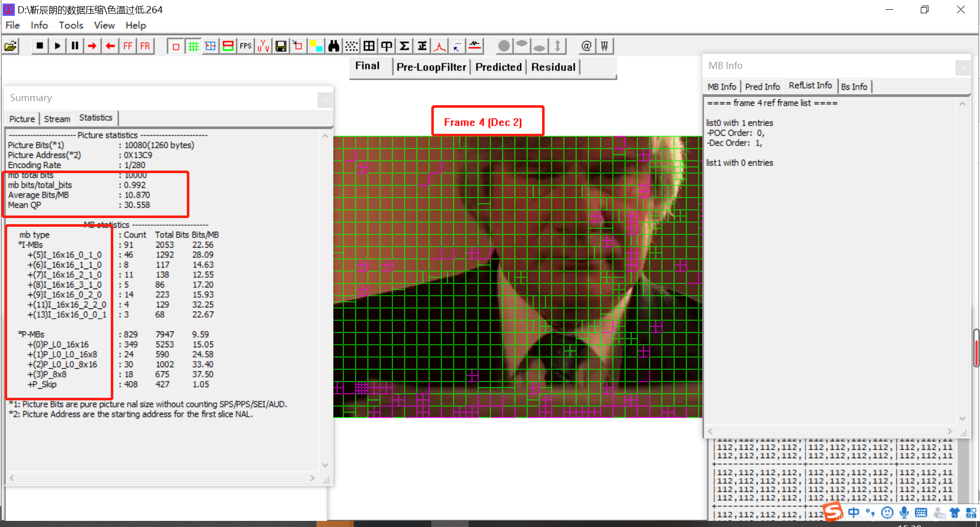This screenshot has height=527, width=980.
Task: Start playback with the Play triangle button
Action: (57, 46)
